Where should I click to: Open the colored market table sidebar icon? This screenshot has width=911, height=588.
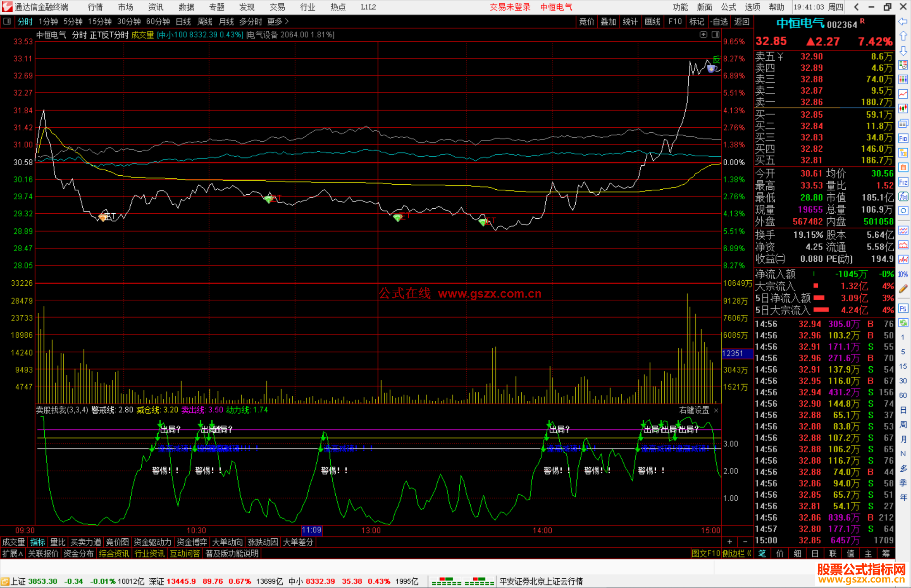tap(903, 79)
